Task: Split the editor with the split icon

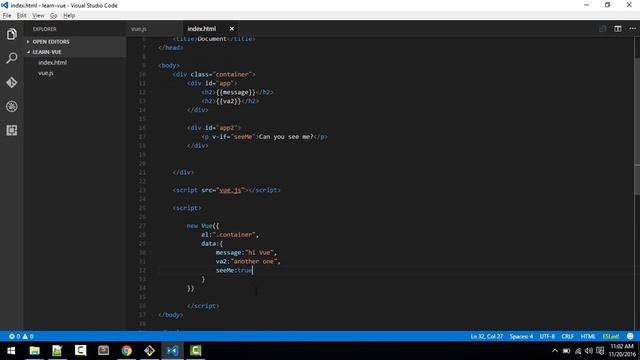Action: pyautogui.click(x=618, y=29)
